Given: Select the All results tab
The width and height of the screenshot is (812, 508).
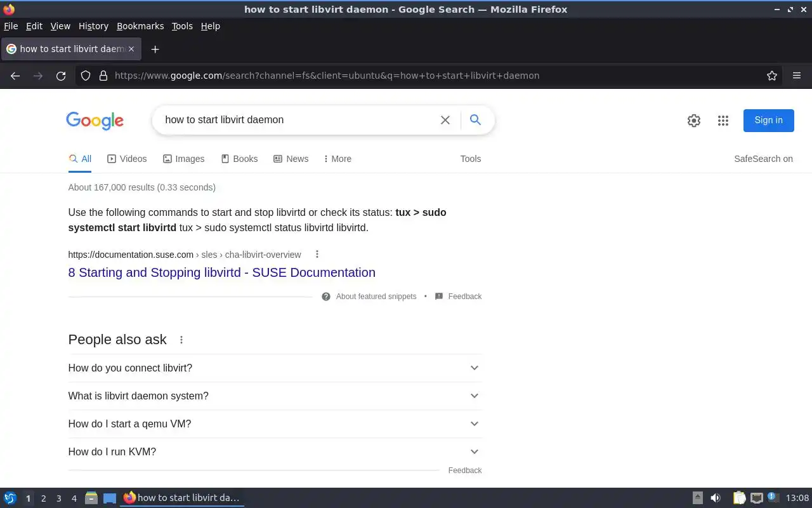Looking at the screenshot, I should (x=80, y=159).
